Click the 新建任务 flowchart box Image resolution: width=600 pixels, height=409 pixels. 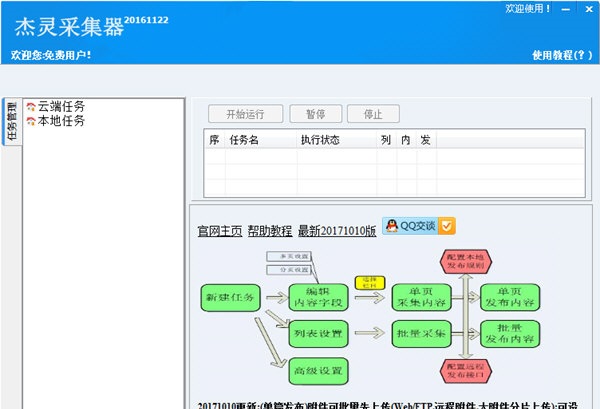[x=230, y=298]
